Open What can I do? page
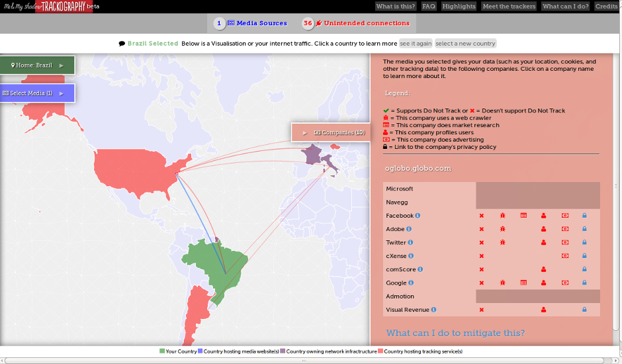622x364 pixels. click(x=565, y=7)
